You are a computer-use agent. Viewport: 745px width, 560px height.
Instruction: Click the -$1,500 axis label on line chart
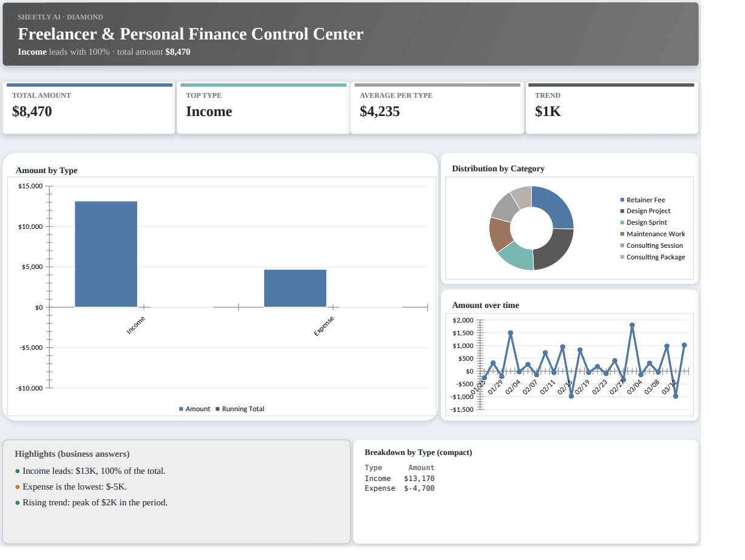click(x=462, y=409)
